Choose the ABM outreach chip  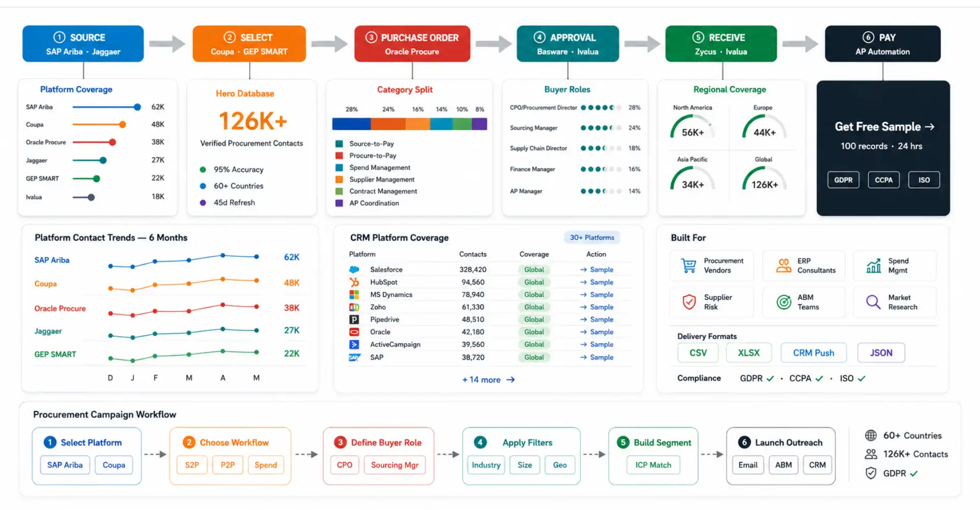(x=783, y=465)
